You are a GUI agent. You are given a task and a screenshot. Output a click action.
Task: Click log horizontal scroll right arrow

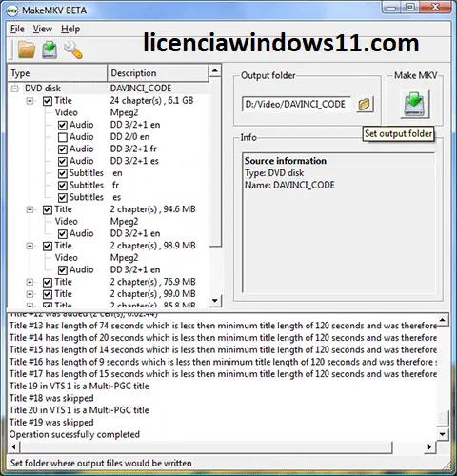pos(429,447)
